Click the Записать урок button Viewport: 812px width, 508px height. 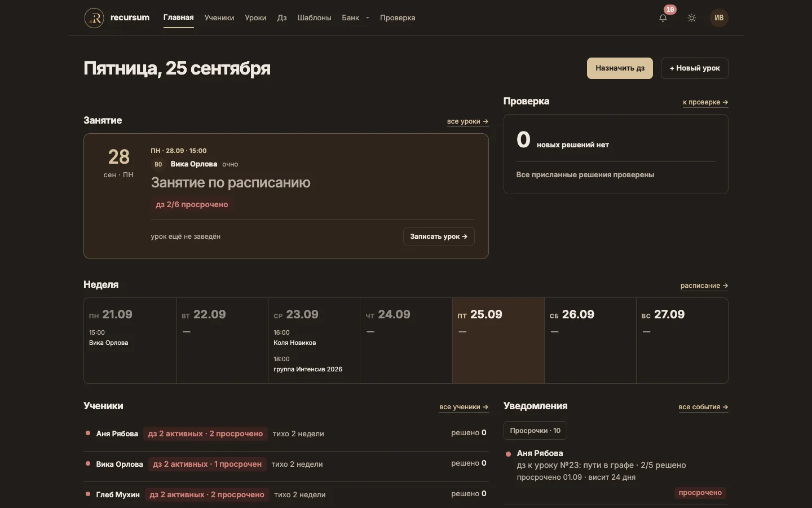439,237
